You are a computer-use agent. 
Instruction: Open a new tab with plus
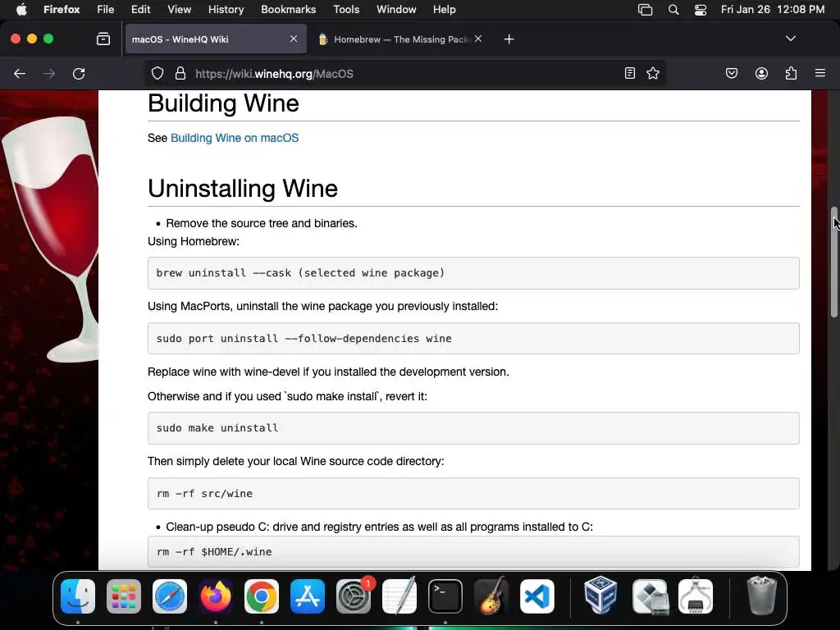point(509,39)
